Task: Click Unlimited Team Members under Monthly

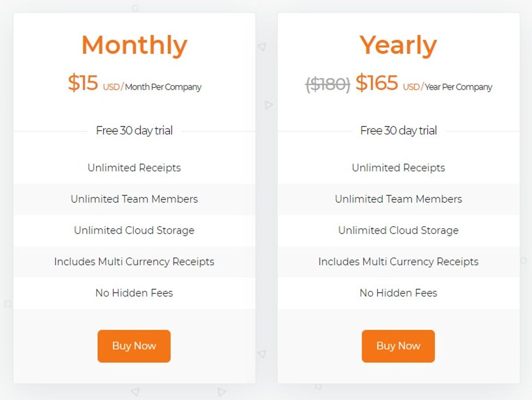Action: tap(134, 199)
